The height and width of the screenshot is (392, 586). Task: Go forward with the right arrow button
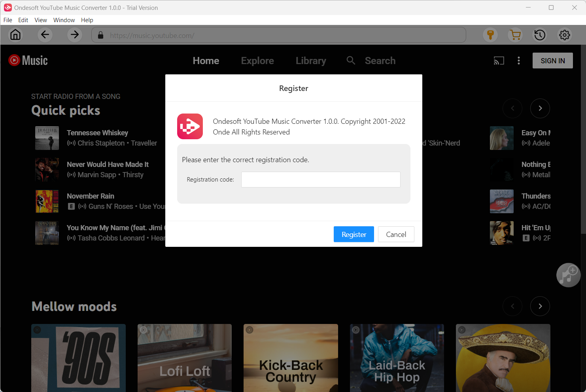(74, 35)
